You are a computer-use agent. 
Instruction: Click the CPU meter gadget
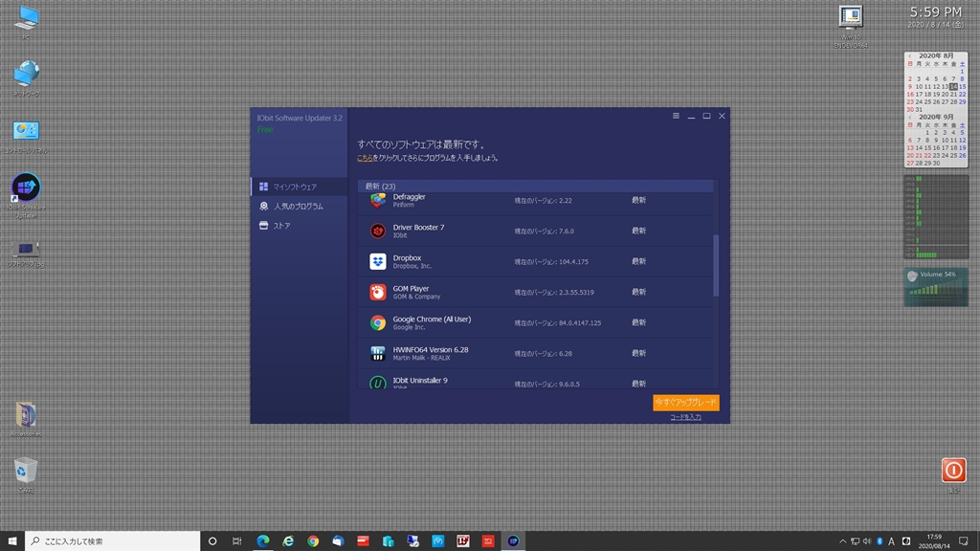pyautogui.click(x=936, y=217)
